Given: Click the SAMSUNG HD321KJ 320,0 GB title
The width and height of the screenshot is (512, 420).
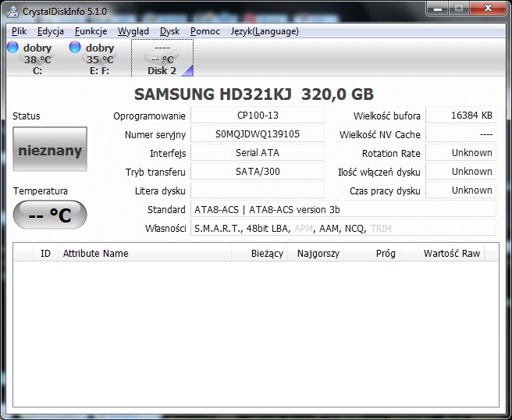Looking at the screenshot, I should point(254,94).
